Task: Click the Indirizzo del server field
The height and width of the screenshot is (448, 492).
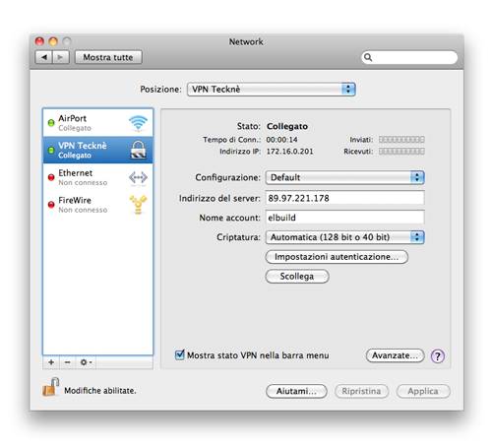Action: [x=344, y=198]
